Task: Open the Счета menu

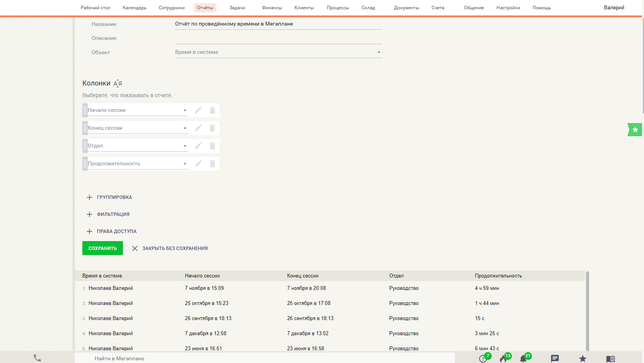Action: (x=438, y=8)
